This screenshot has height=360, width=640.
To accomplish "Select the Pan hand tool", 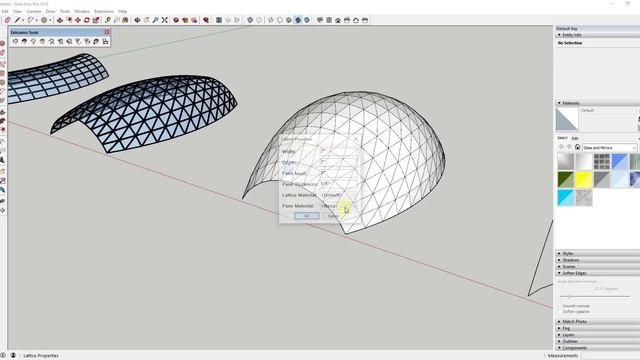I will [x=146, y=20].
